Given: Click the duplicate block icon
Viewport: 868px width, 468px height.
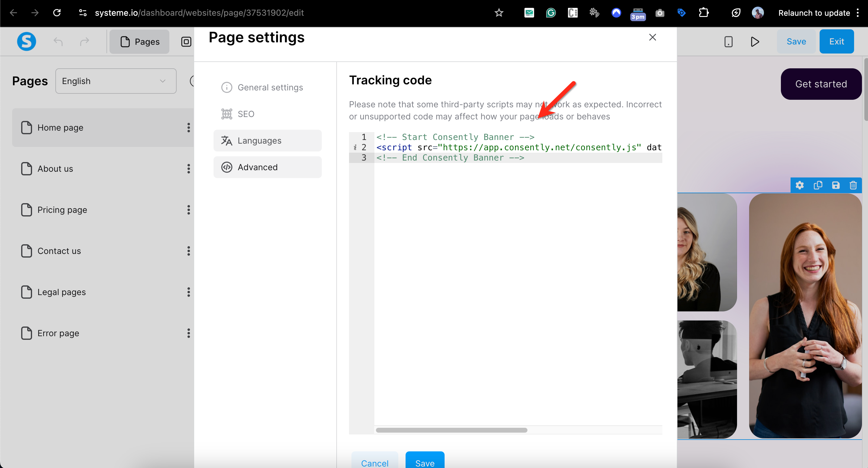Looking at the screenshot, I should click(x=818, y=185).
